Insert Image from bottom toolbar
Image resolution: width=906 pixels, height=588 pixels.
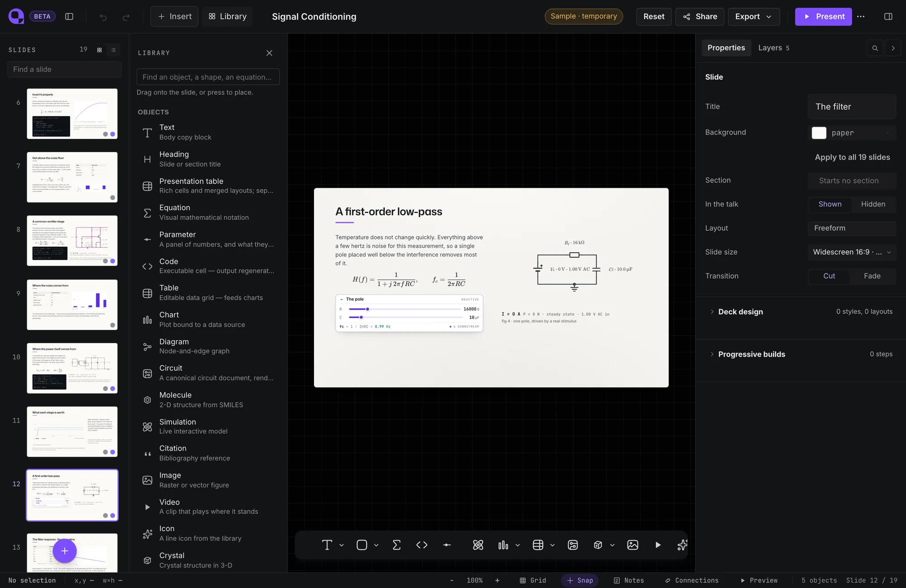(x=633, y=545)
